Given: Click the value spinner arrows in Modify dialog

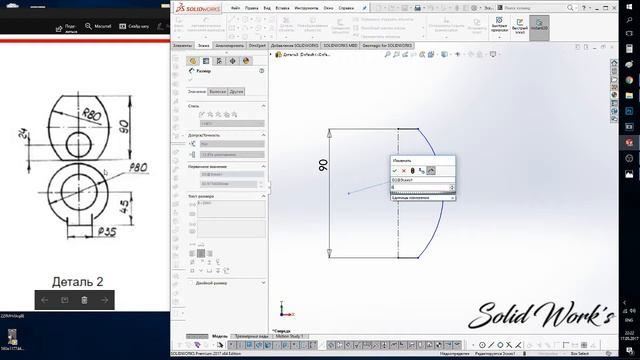Looking at the screenshot, I should coord(452,187).
